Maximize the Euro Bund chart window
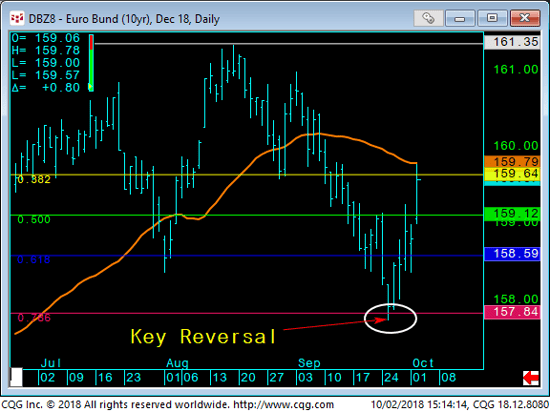This screenshot has width=550, height=412. [x=492, y=18]
